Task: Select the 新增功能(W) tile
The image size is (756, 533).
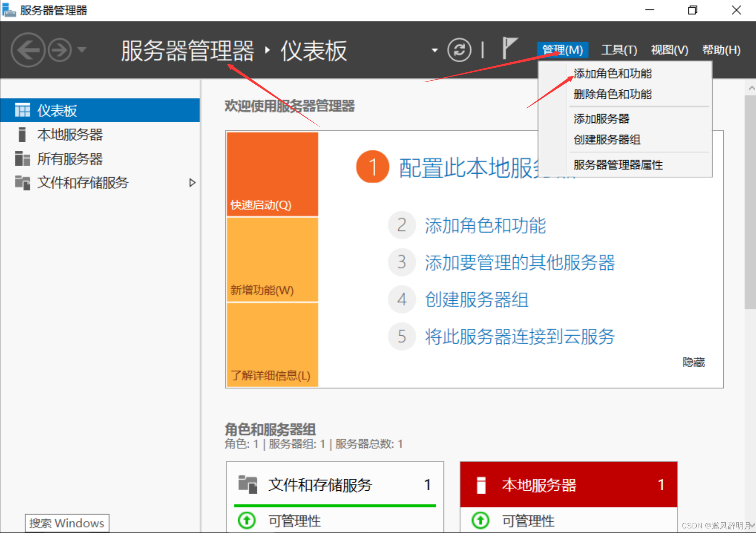Action: [272, 260]
